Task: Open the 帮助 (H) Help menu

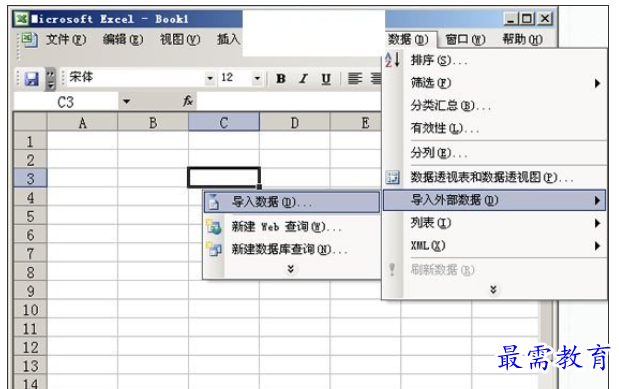Action: 522,39
